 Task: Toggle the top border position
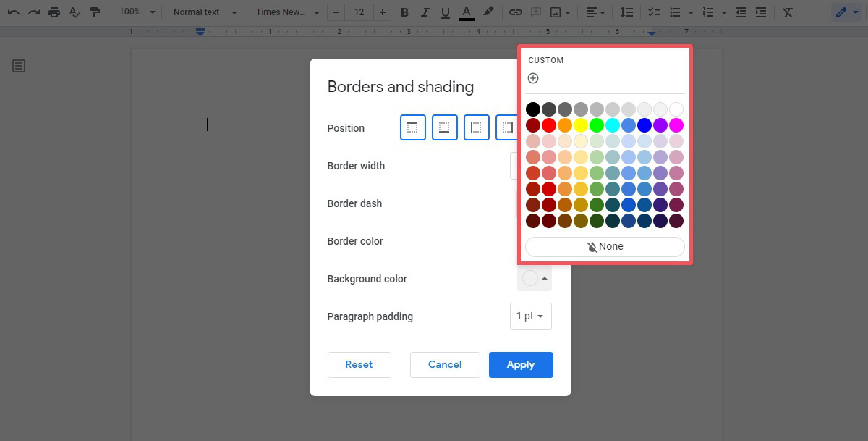click(x=412, y=127)
